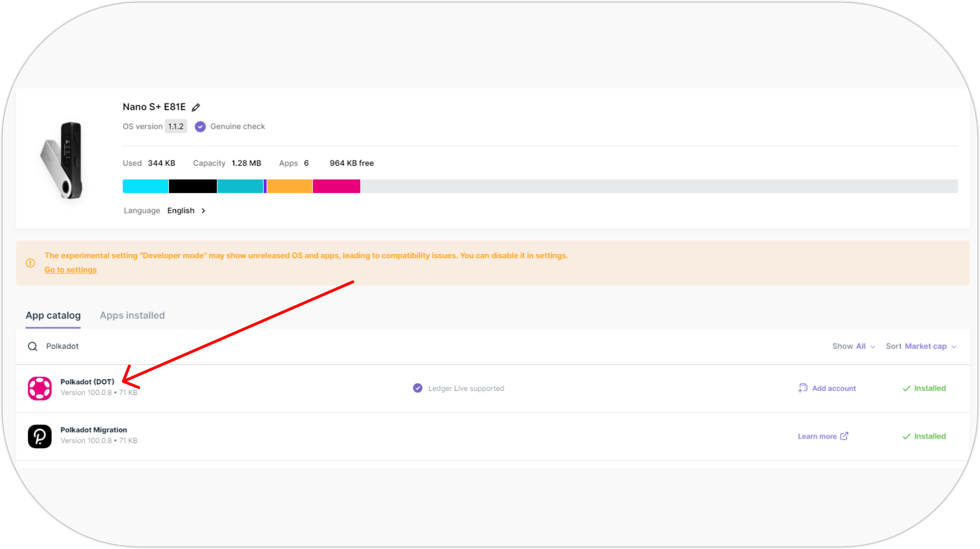
Task: Click Installed status for Polkadot (DOT)
Action: coord(924,388)
